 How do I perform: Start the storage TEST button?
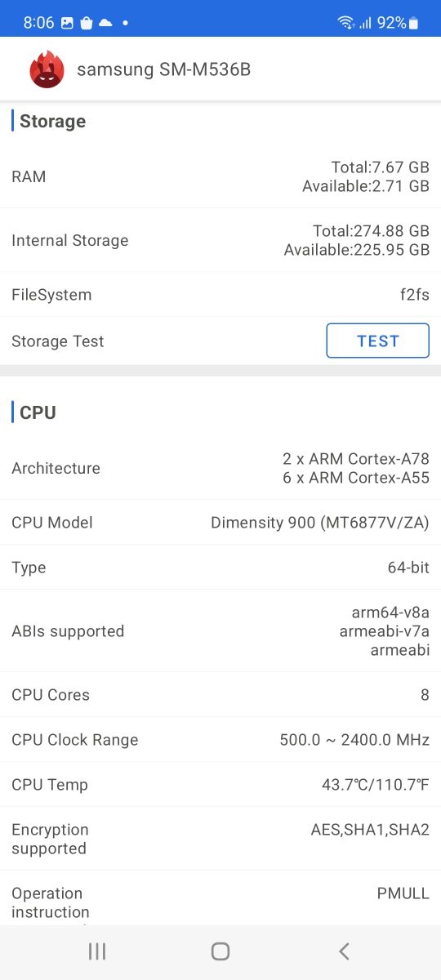(378, 341)
